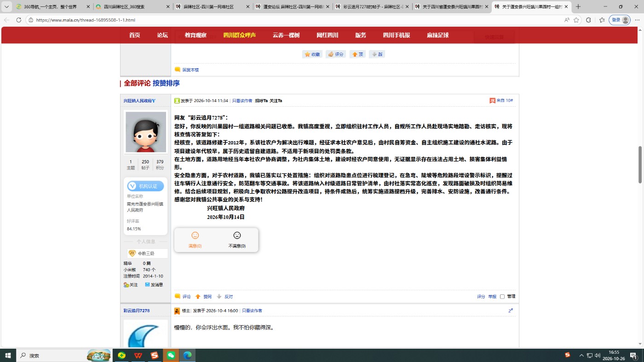Upvote the thread with 顶 arrow

click(357, 54)
